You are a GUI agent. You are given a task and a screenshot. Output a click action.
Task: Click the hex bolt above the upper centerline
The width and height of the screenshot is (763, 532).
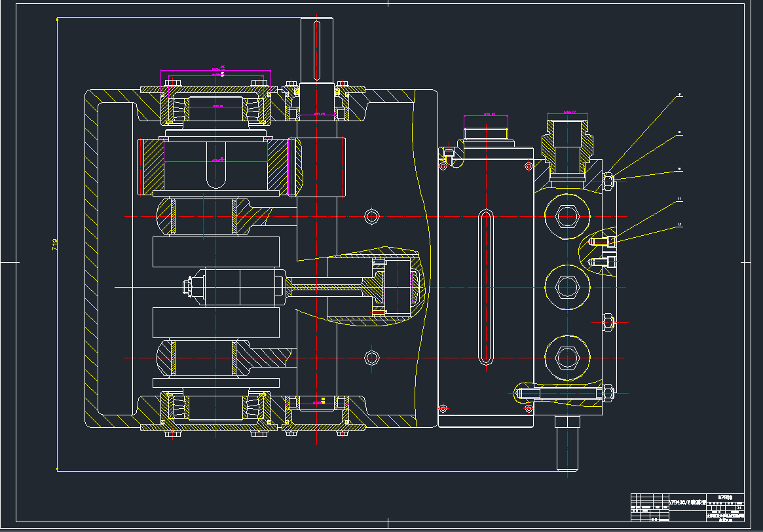[x=372, y=216]
